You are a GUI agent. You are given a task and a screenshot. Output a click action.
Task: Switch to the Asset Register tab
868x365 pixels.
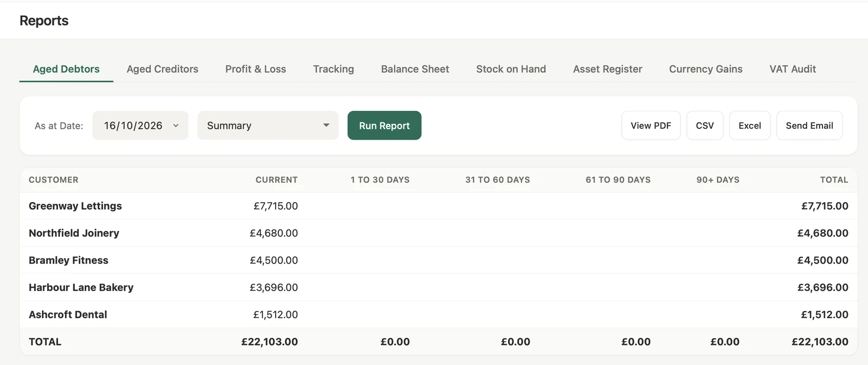pos(608,69)
